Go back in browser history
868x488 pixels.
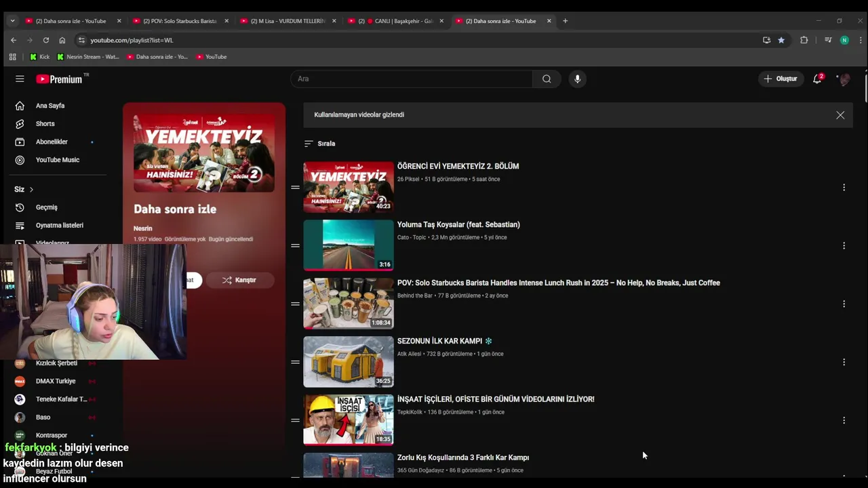(x=14, y=40)
